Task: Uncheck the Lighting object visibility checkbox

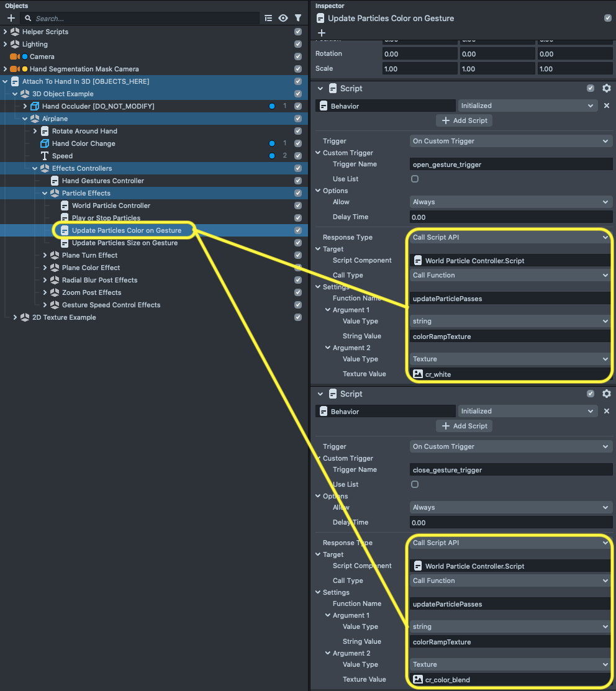Action: pos(298,44)
